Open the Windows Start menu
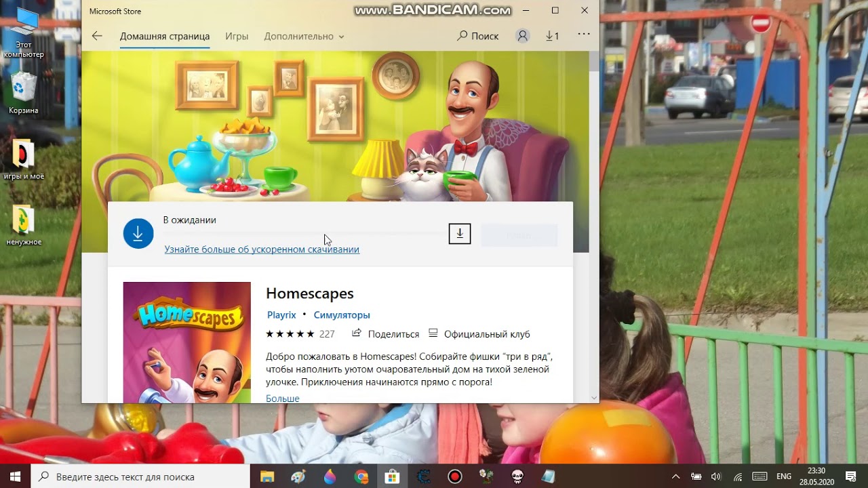 click(x=15, y=476)
